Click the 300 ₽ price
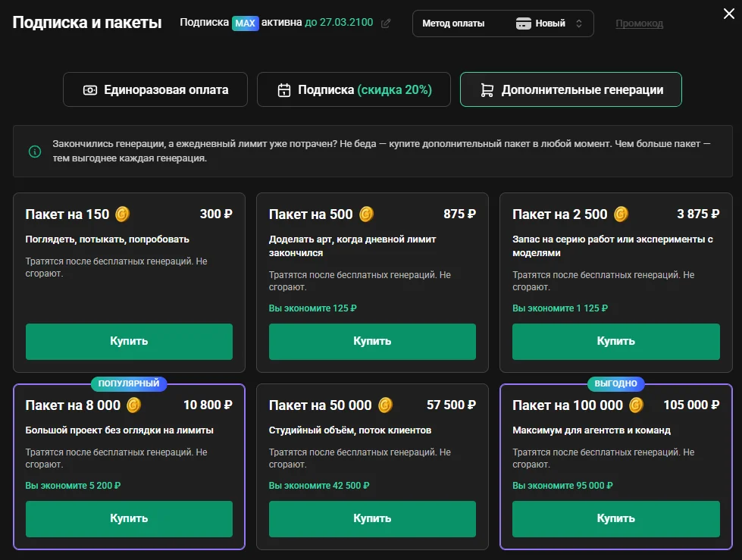The height and width of the screenshot is (560, 742). coord(216,214)
